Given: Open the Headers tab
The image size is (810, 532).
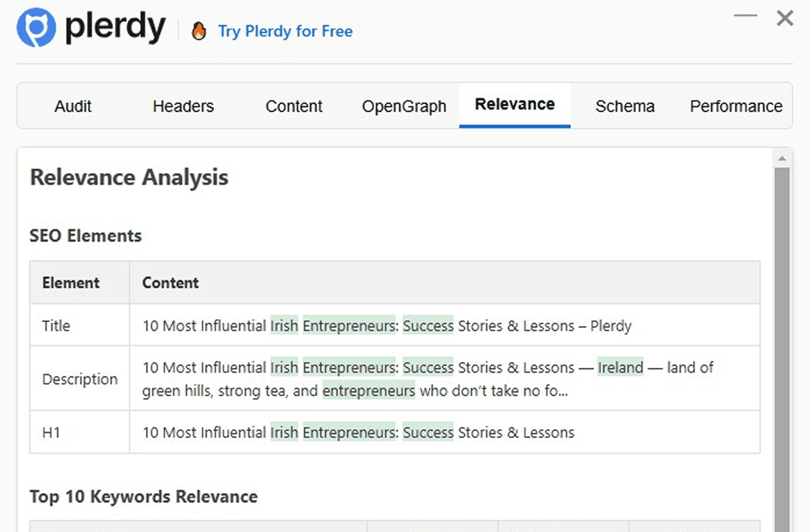Looking at the screenshot, I should (x=183, y=107).
